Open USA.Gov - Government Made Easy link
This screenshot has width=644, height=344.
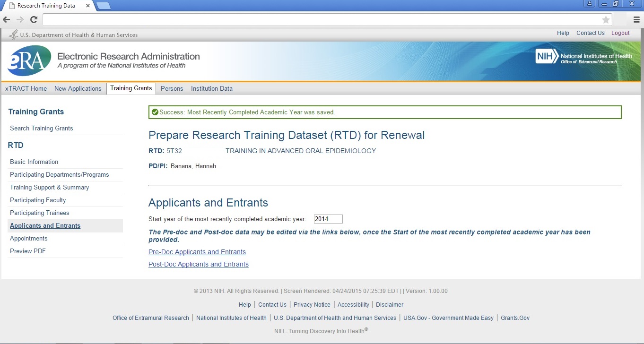tap(448, 318)
